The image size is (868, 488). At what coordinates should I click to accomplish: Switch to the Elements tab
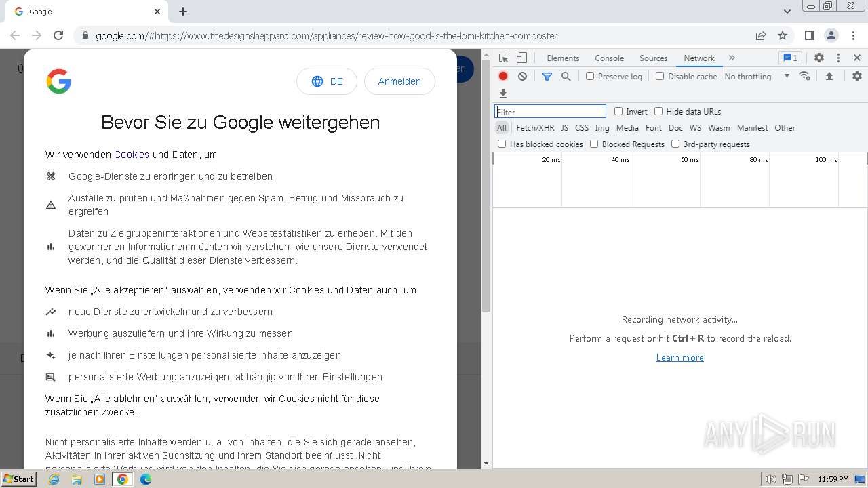click(x=563, y=58)
